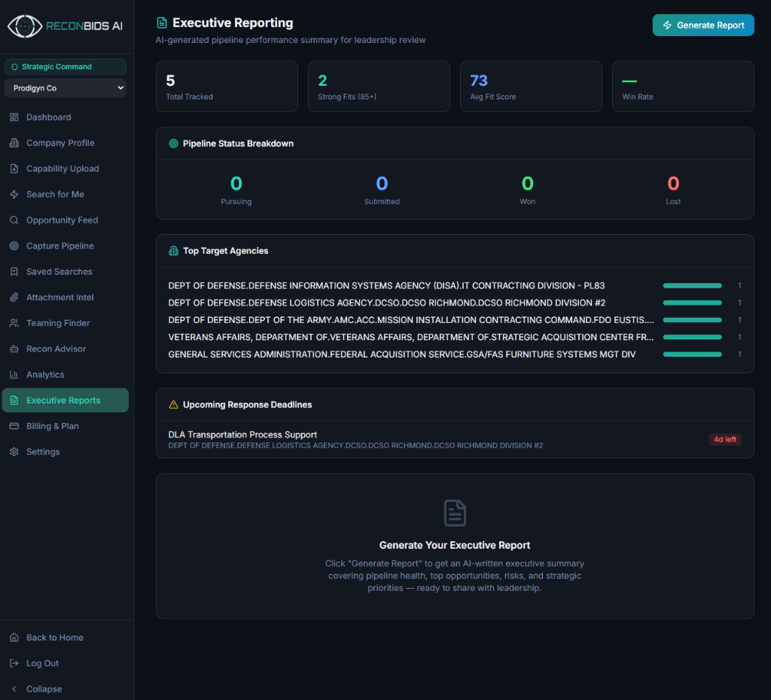Click the Capability Upload file icon
Image resolution: width=771 pixels, height=700 pixels.
pos(14,169)
